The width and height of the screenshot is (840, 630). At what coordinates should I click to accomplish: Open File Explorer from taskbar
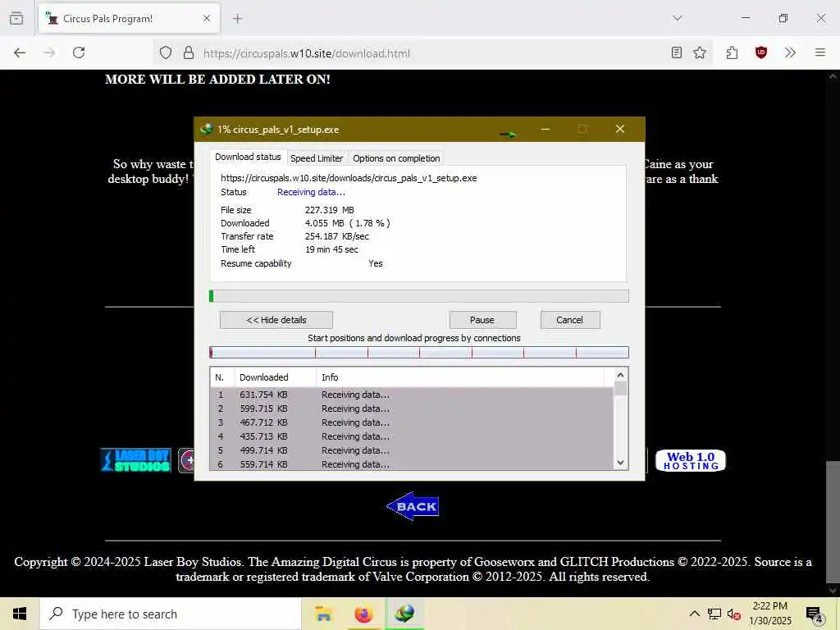pyautogui.click(x=323, y=614)
